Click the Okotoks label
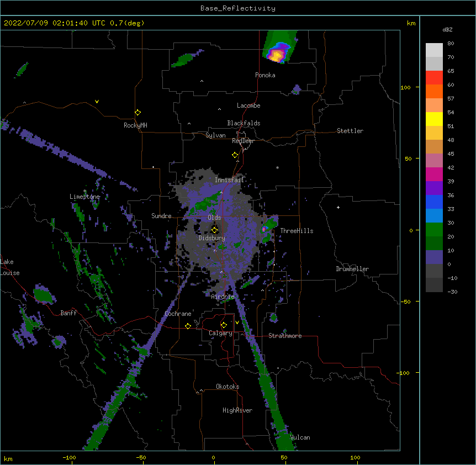 228,387
